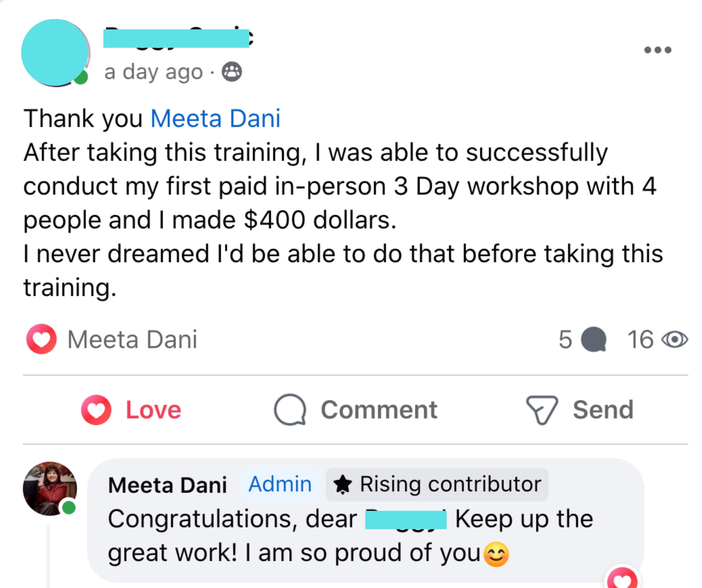Viewport: 702px width, 588px height.
Task: Open the post author's profile picture
Action: click(x=55, y=53)
